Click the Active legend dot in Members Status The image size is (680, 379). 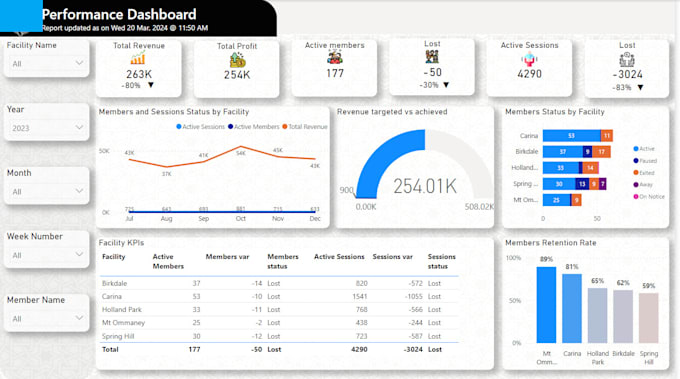pyautogui.click(x=636, y=149)
